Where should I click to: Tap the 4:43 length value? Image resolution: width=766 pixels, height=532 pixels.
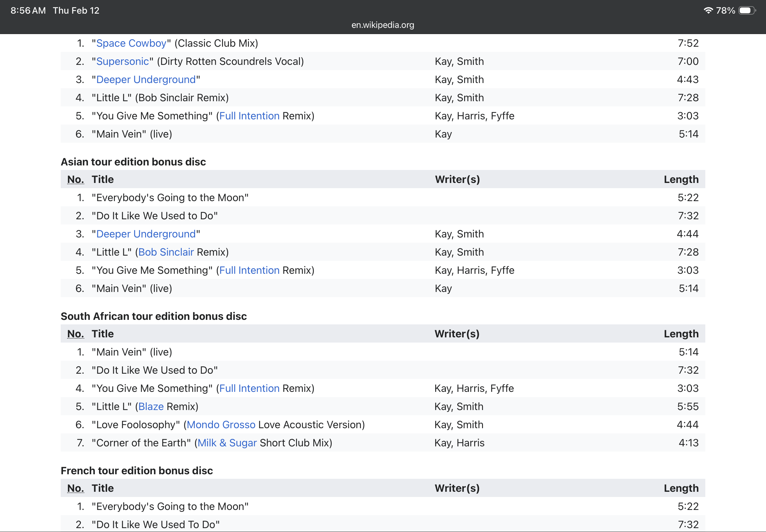tap(688, 79)
